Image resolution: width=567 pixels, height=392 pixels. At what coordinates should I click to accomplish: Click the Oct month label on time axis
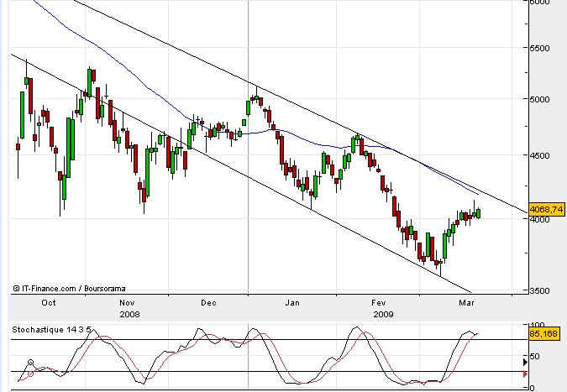pos(49,303)
